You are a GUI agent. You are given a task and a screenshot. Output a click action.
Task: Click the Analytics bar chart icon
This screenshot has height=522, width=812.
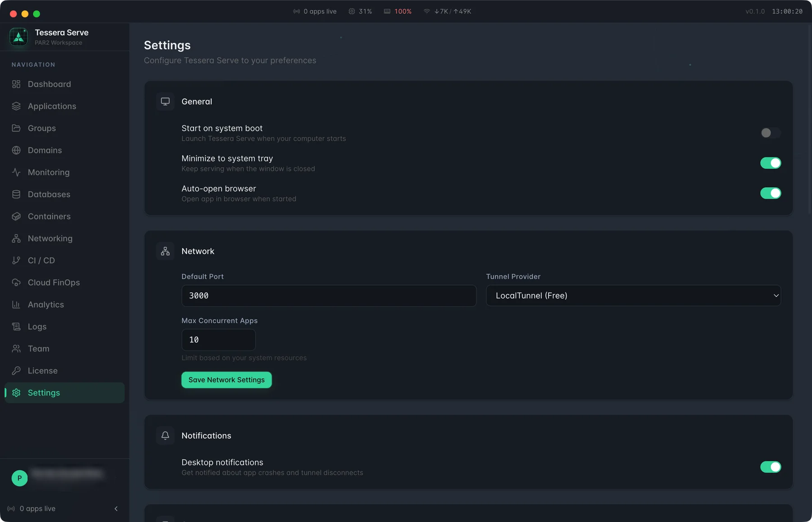point(16,305)
